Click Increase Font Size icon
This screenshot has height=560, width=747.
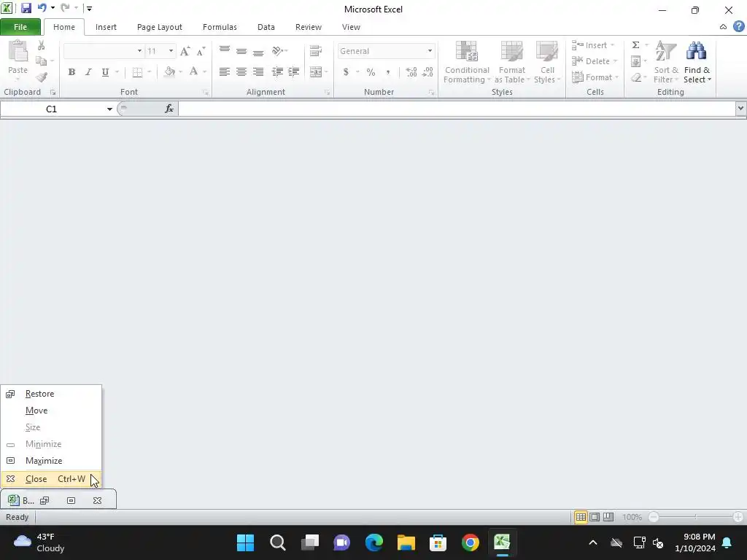(x=185, y=51)
